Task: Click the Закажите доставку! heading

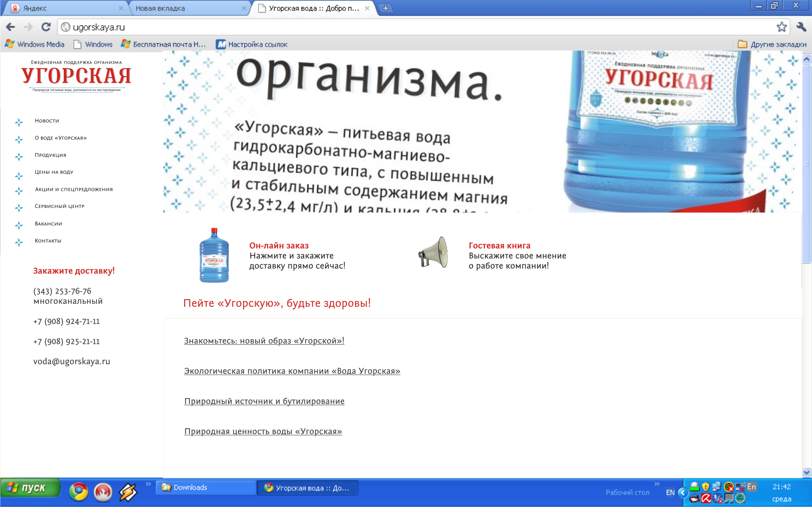Action: click(74, 271)
